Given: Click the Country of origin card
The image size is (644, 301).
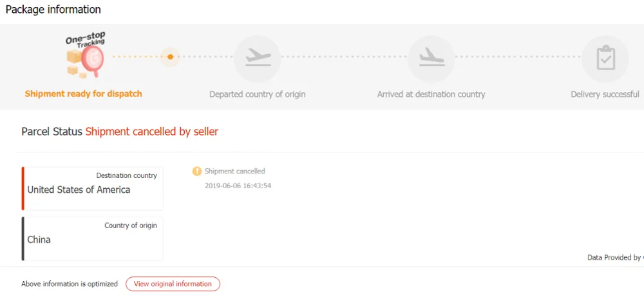Looking at the screenshot, I should (93, 238).
